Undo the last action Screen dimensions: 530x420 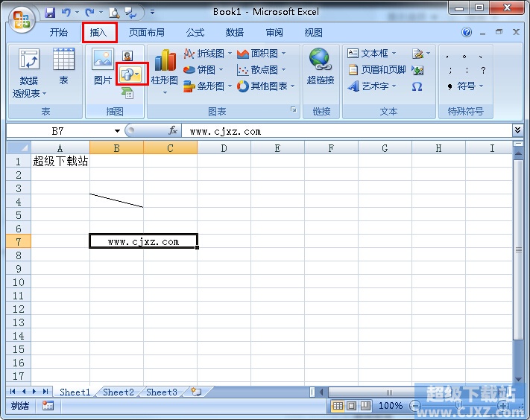66,13
